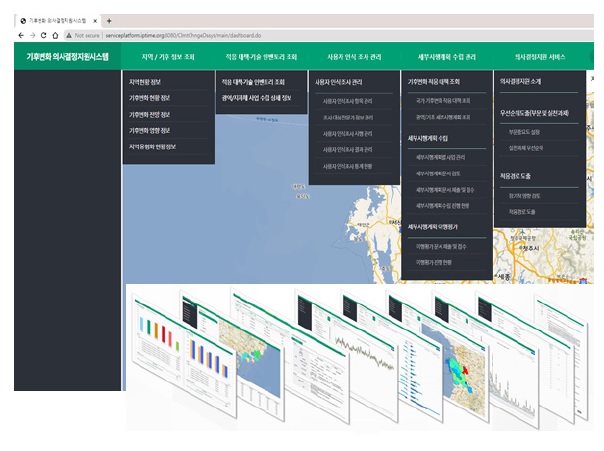Open 조사 대상전문가 정보 관리
The width and height of the screenshot is (604, 451).
pyautogui.click(x=348, y=117)
